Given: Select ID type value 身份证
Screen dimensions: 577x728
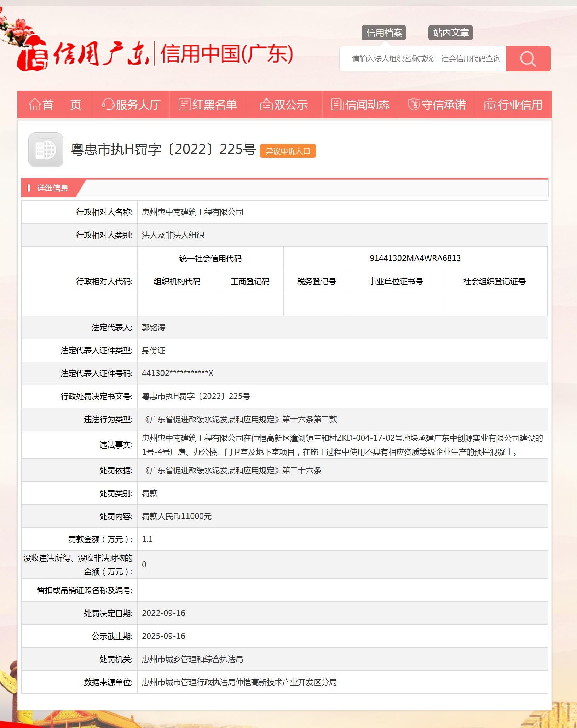Looking at the screenshot, I should 154,351.
